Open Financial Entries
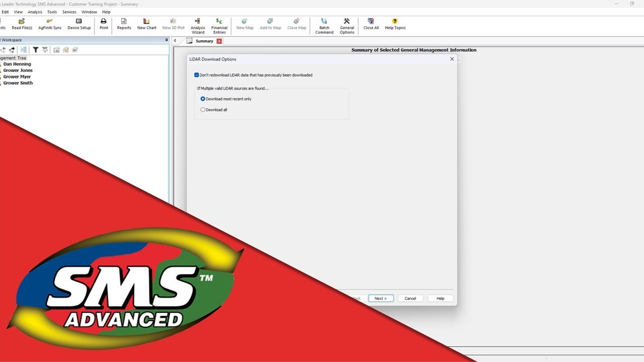The image size is (644, 362). click(219, 26)
